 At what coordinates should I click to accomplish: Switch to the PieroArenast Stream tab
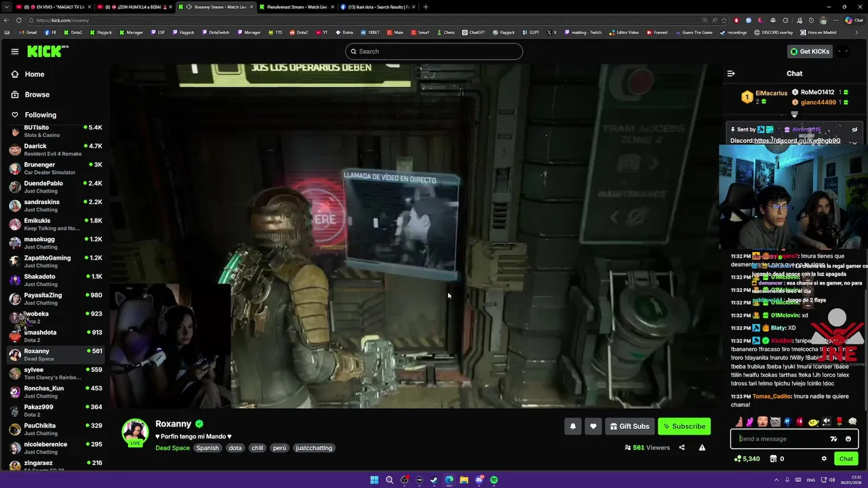pos(297,7)
